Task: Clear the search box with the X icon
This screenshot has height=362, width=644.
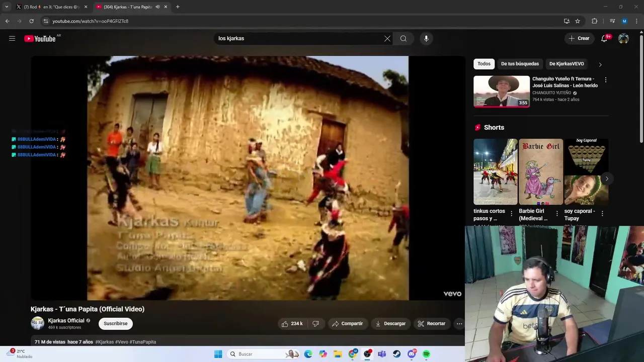Action: pyautogui.click(x=387, y=38)
